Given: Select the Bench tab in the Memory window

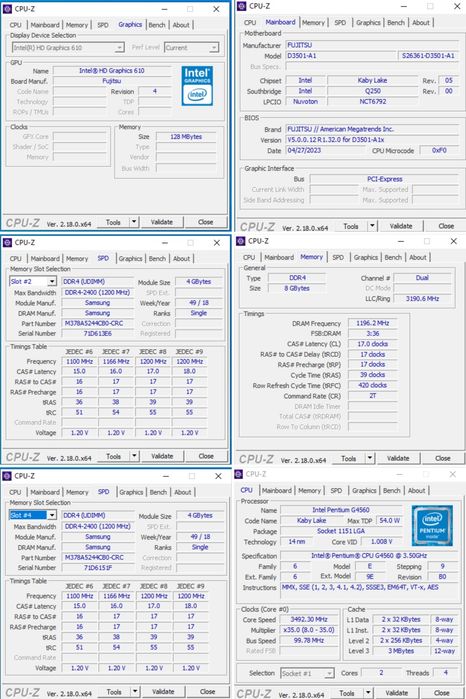Looking at the screenshot, I should [393, 257].
